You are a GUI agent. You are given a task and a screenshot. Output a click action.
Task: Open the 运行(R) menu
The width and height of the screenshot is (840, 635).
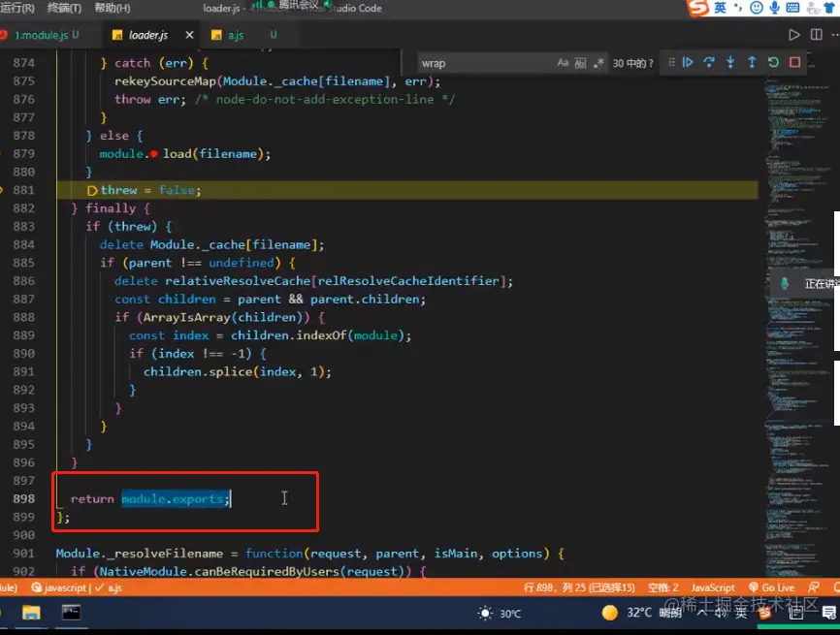point(17,8)
